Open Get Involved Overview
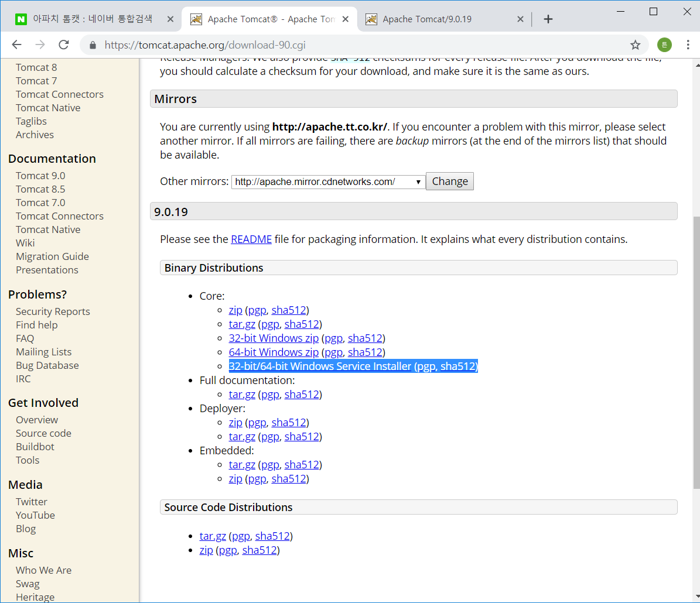The image size is (700, 603). (x=36, y=420)
